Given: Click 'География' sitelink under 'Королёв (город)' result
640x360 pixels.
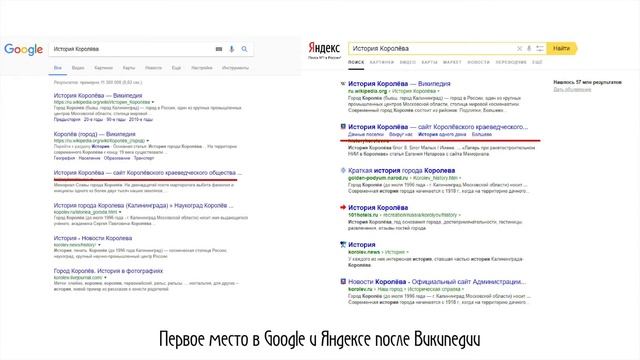Looking at the screenshot, I should [x=64, y=158].
